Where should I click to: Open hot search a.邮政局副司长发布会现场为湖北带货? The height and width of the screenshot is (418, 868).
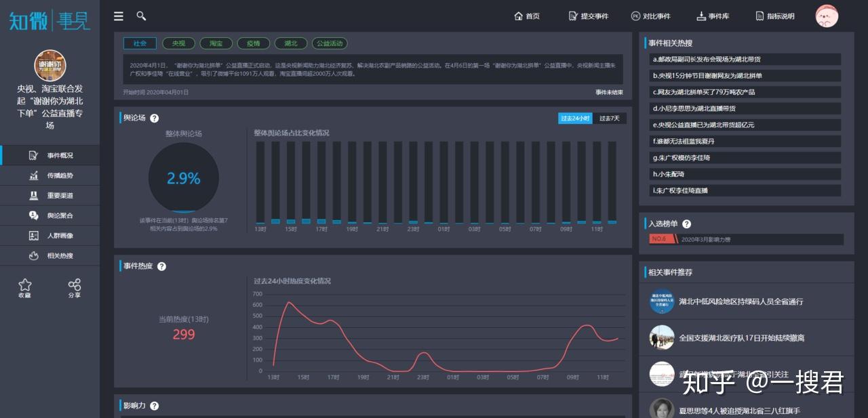[x=745, y=60]
